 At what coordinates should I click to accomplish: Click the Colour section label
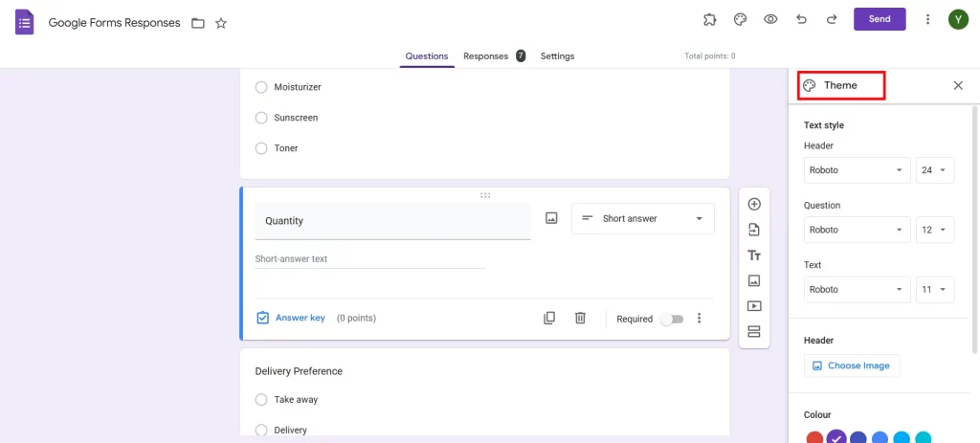817,415
